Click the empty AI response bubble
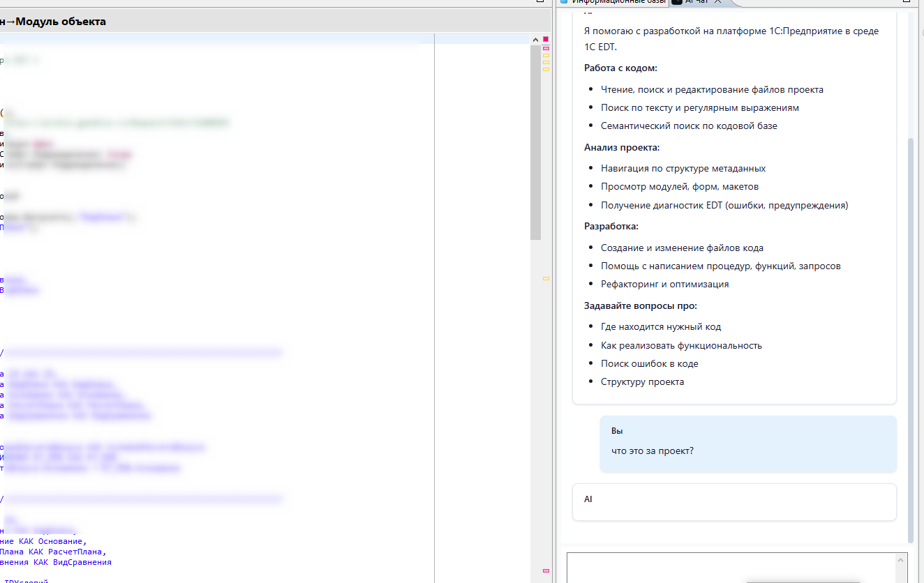 coord(734,502)
